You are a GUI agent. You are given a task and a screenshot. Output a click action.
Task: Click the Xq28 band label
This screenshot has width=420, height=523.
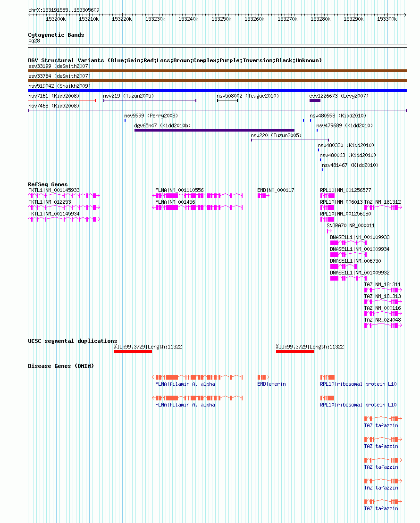[x=34, y=41]
